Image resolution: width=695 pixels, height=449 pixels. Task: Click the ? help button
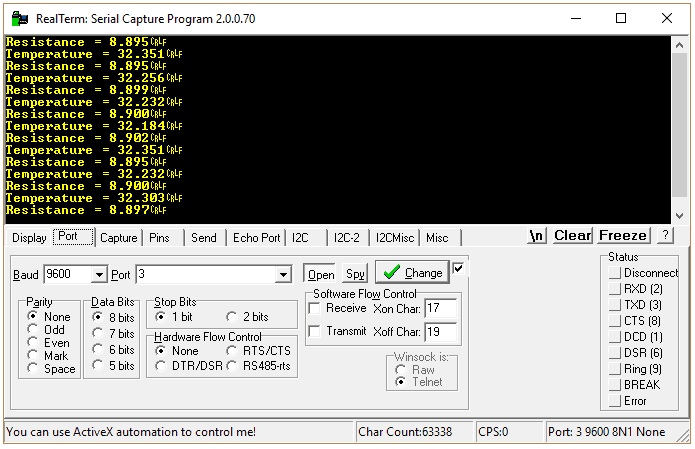click(665, 236)
